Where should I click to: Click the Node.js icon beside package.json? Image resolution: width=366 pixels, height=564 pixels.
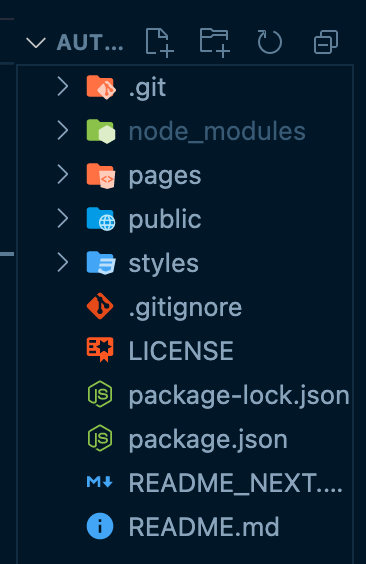pyautogui.click(x=100, y=438)
